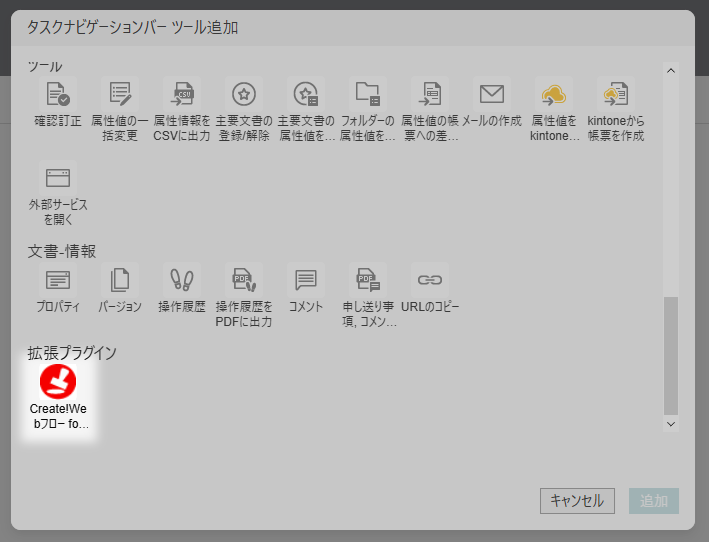This screenshot has width=709, height=542.
Task: Click the コメント speech bubble icon
Action: point(306,280)
